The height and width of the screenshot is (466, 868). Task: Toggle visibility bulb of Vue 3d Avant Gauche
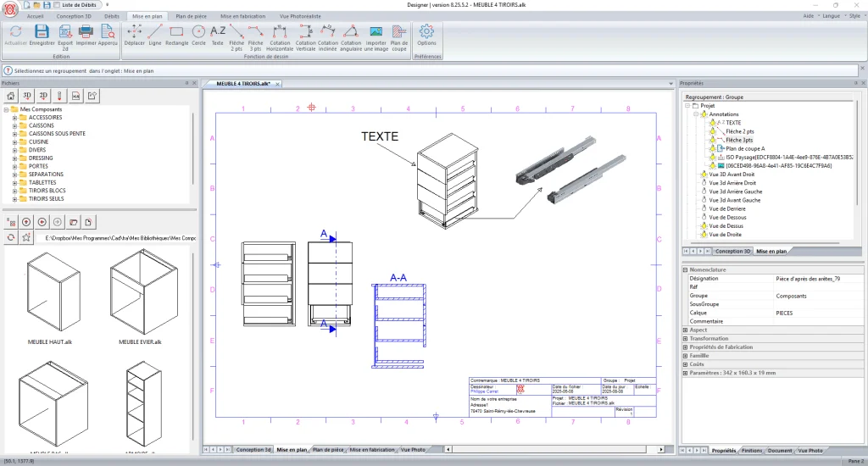point(704,200)
